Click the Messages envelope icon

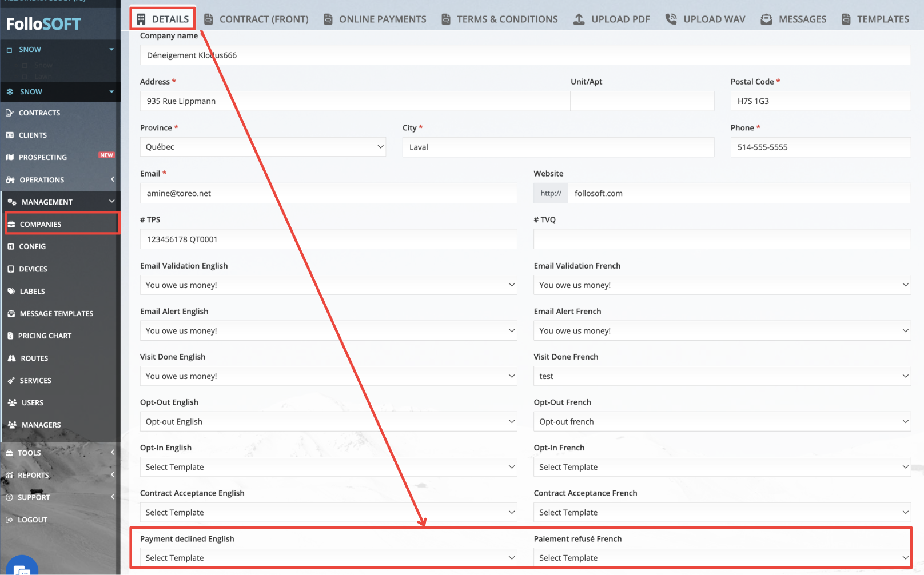766,19
